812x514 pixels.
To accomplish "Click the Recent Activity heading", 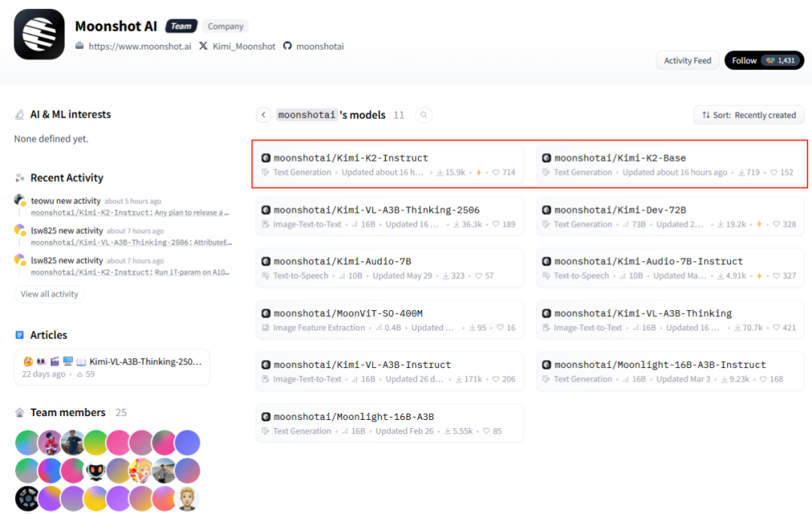I will coord(67,178).
